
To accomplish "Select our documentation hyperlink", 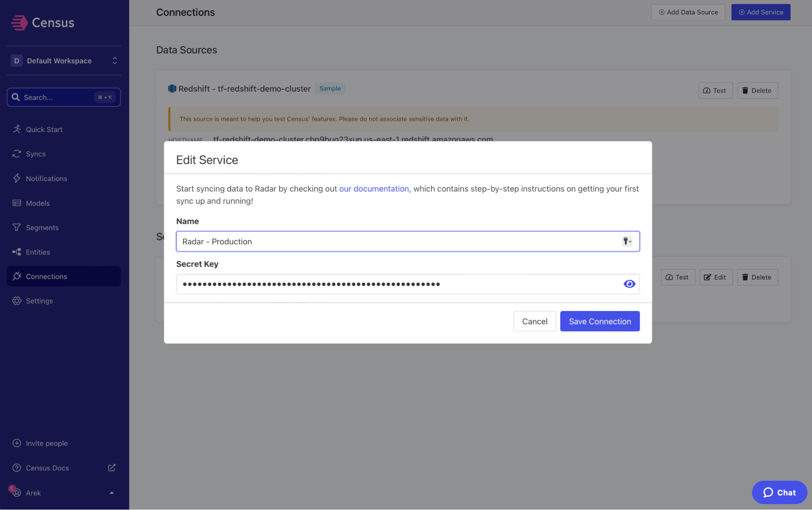I will pyautogui.click(x=374, y=188).
